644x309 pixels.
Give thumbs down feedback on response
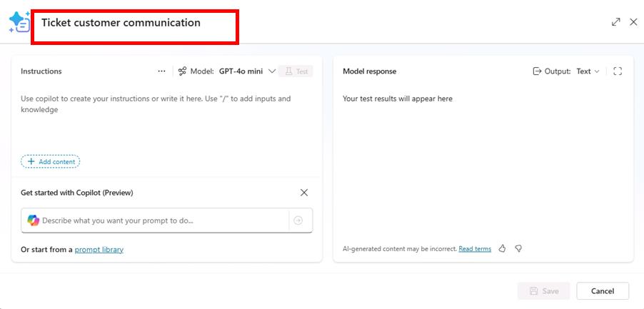pyautogui.click(x=518, y=248)
